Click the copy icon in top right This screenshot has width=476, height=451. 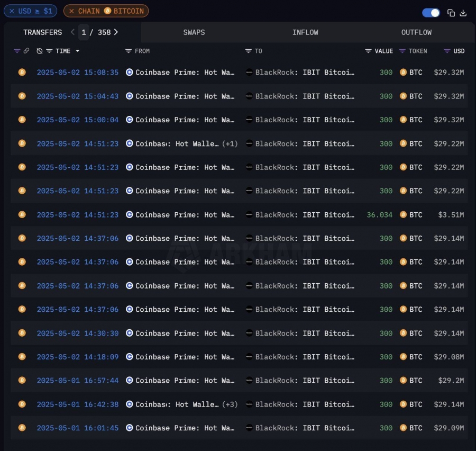[451, 13]
